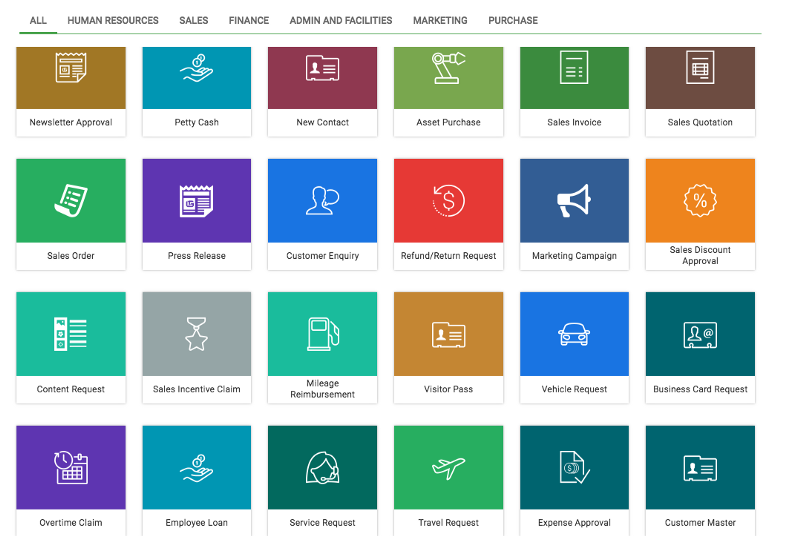This screenshot has height=536, width=800.
Task: Click the Mileage Reimbursement fuel pump icon
Action: coord(322,334)
